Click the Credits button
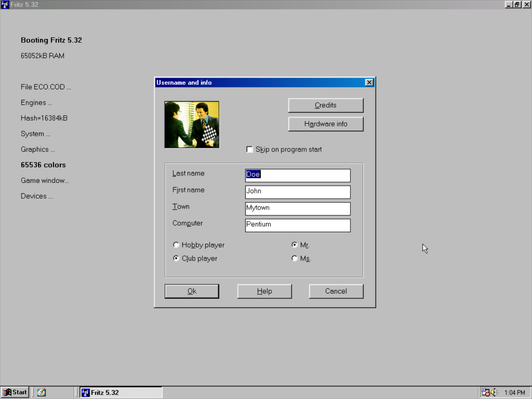 (325, 105)
